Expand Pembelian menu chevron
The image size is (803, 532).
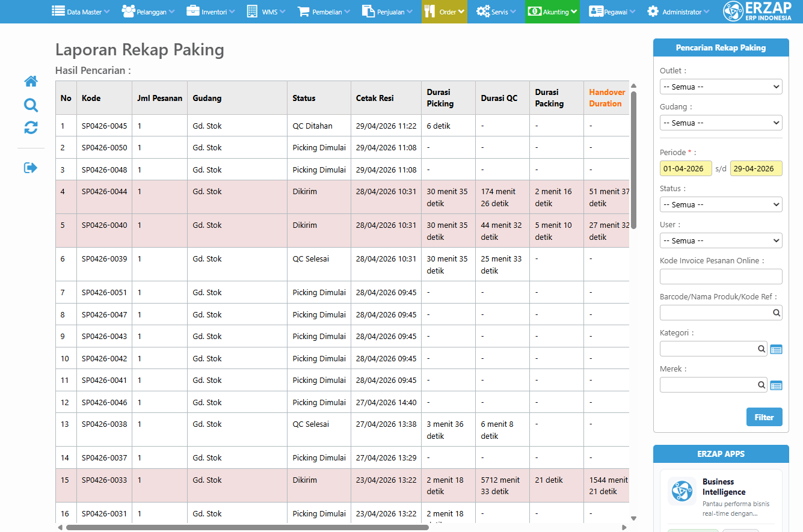click(347, 11)
